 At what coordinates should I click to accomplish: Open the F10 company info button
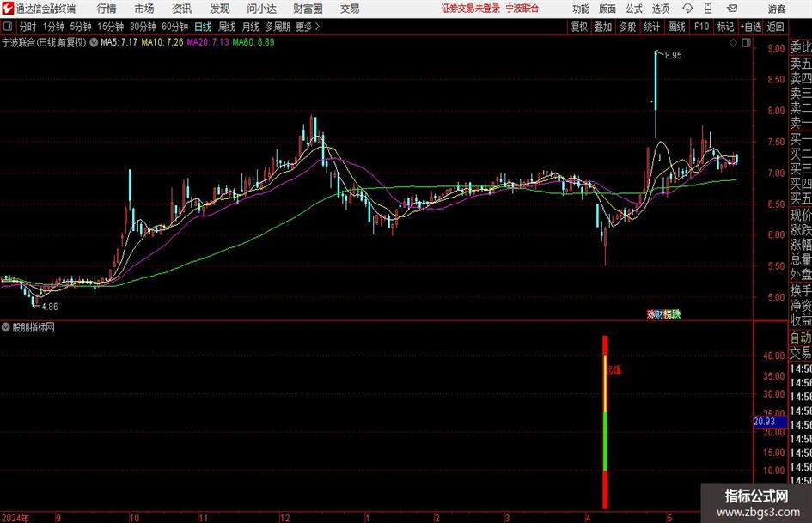coord(702,27)
